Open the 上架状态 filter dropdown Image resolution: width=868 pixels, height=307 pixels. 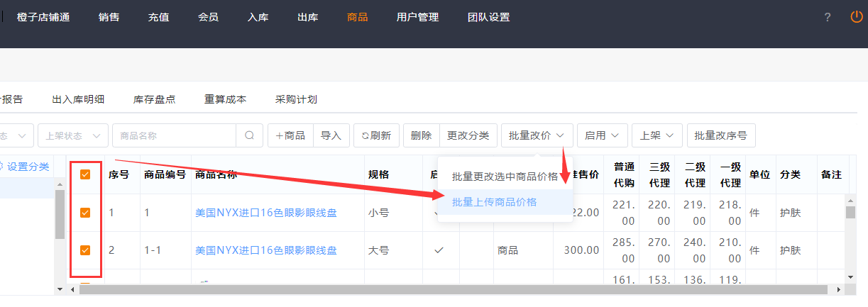73,135
